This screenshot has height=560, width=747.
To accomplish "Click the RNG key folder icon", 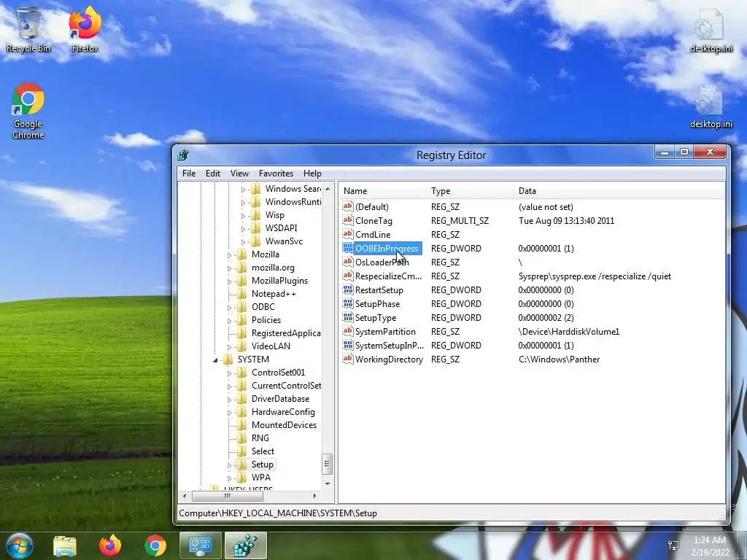I will click(x=242, y=437).
